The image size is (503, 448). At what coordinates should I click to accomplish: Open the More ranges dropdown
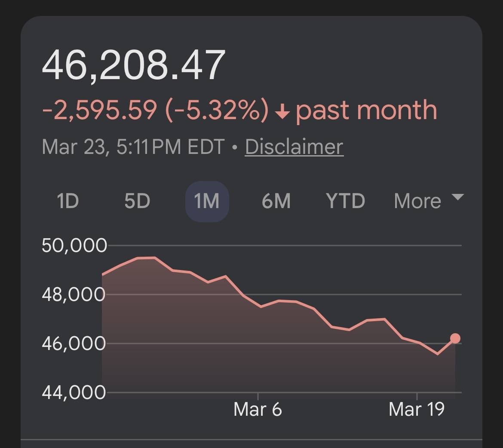point(417,201)
